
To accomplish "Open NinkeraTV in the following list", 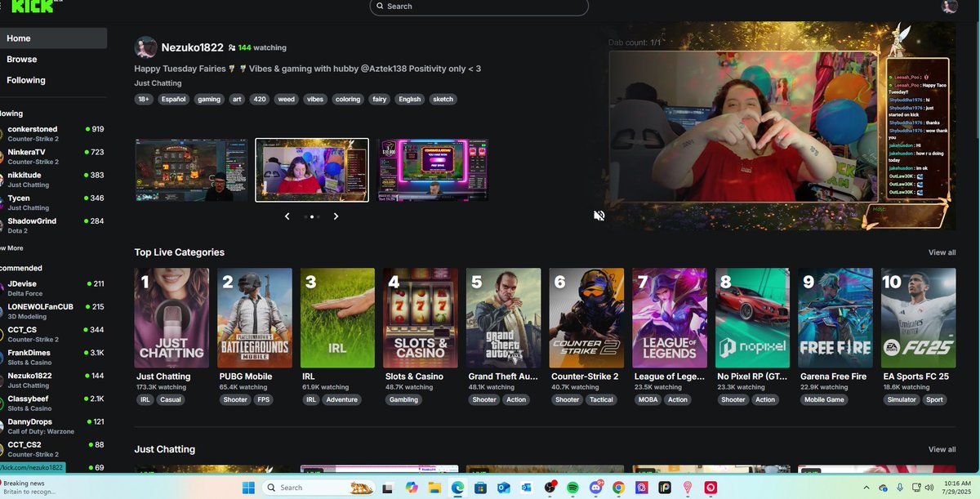I will 53,156.
